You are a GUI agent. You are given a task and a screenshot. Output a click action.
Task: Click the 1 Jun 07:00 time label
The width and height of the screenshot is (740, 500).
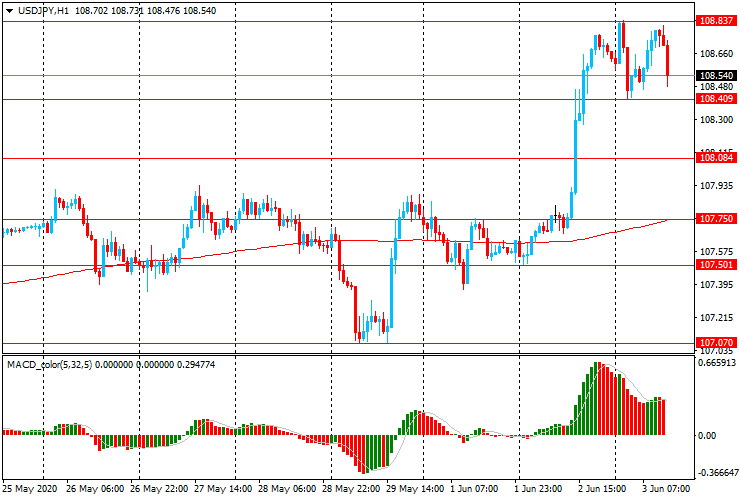[474, 489]
